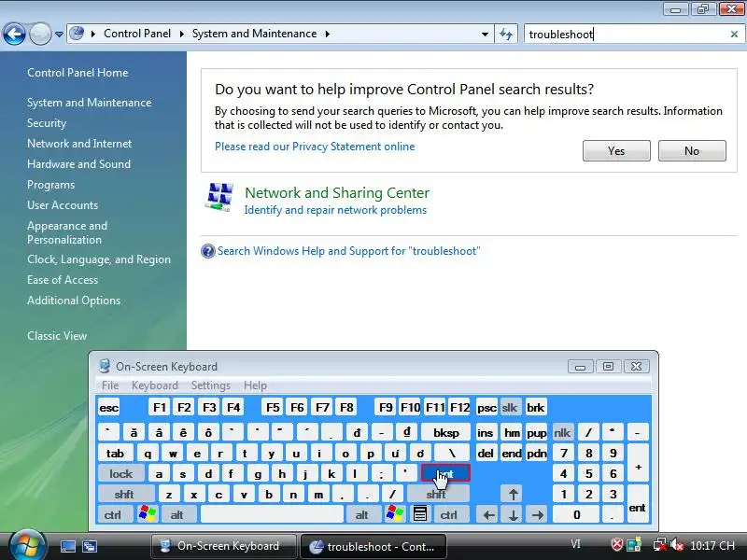Switch to troubleshoot Control Panel taskbar button
Image resolution: width=747 pixels, height=560 pixels.
point(373,546)
